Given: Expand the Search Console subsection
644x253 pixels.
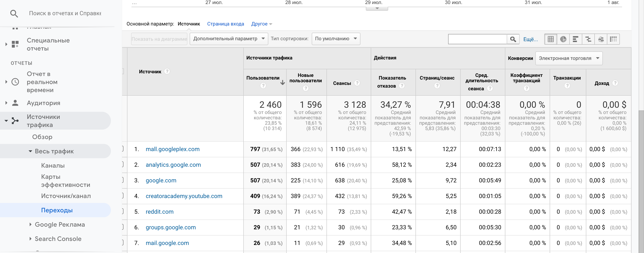Looking at the screenshot, I should pos(30,239).
